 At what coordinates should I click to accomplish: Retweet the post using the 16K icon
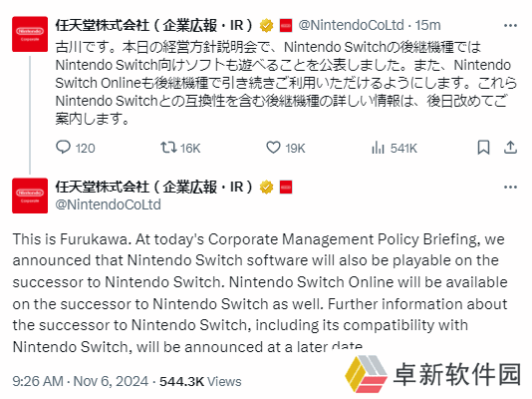pos(168,148)
